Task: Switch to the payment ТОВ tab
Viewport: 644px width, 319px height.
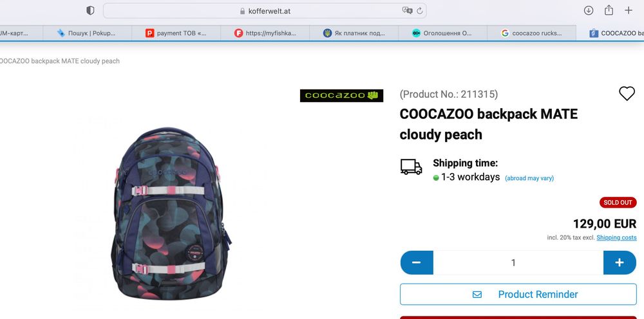Action: coord(176,33)
